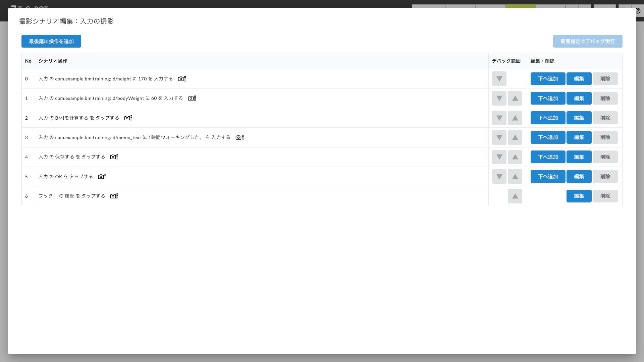
Task: Click camera icon on フッター 履歴 step
Action: point(114,196)
